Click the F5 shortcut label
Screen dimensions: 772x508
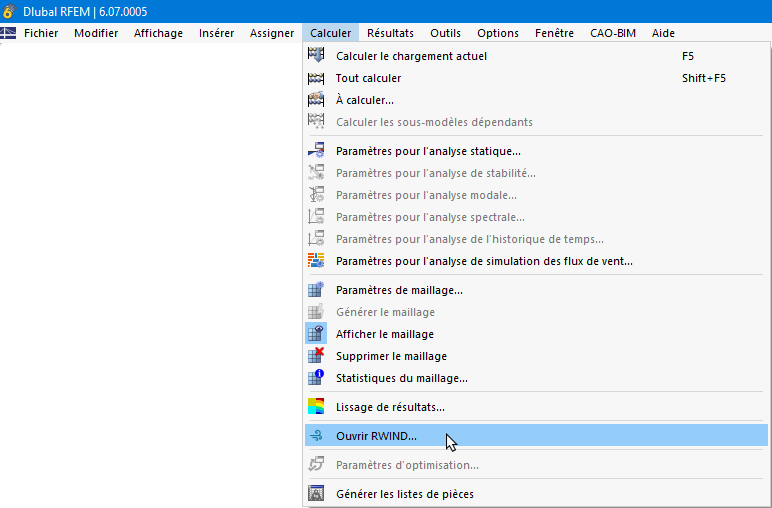688,56
